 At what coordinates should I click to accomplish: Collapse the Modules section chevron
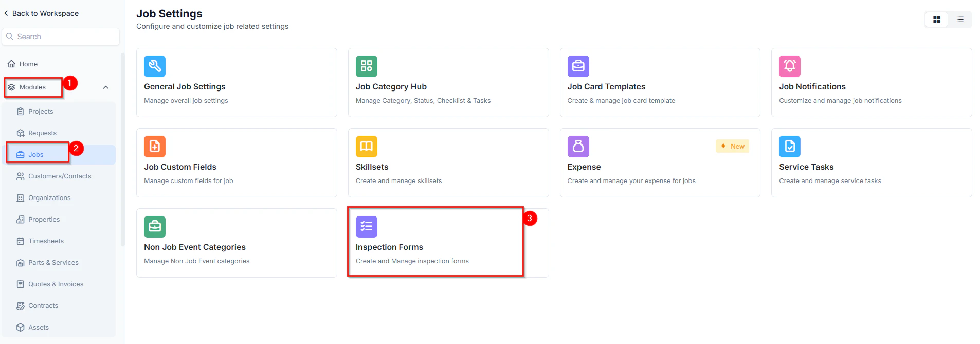(x=106, y=87)
